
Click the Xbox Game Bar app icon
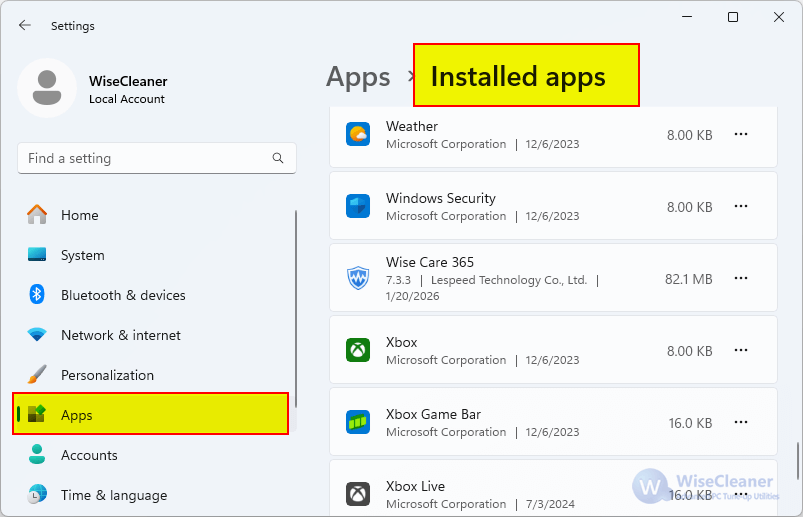tap(358, 422)
